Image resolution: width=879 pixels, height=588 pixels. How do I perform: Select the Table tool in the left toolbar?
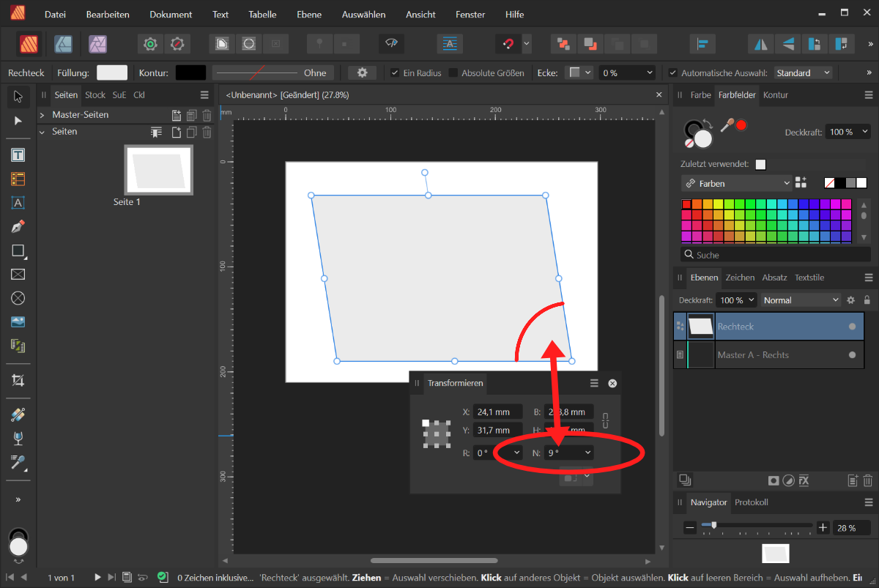pos(18,179)
